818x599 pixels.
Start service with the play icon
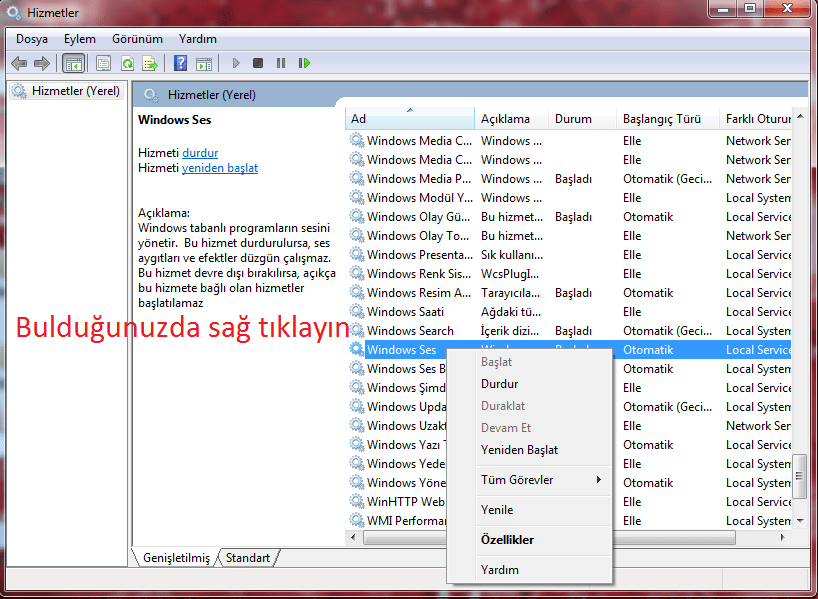pyautogui.click(x=236, y=63)
